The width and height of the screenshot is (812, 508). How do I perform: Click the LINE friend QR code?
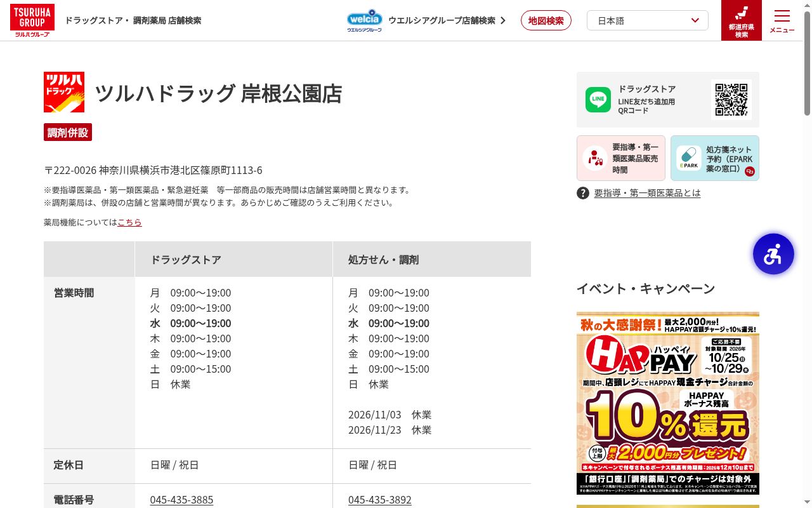[x=731, y=100]
